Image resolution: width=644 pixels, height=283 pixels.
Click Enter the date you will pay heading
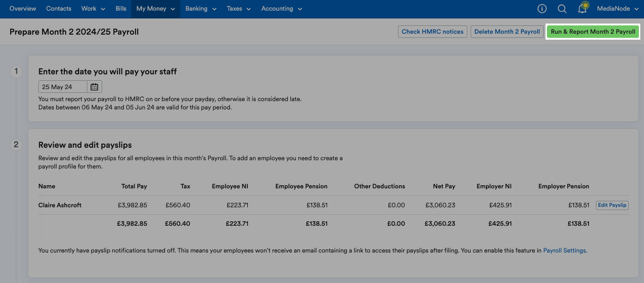pyautogui.click(x=108, y=72)
